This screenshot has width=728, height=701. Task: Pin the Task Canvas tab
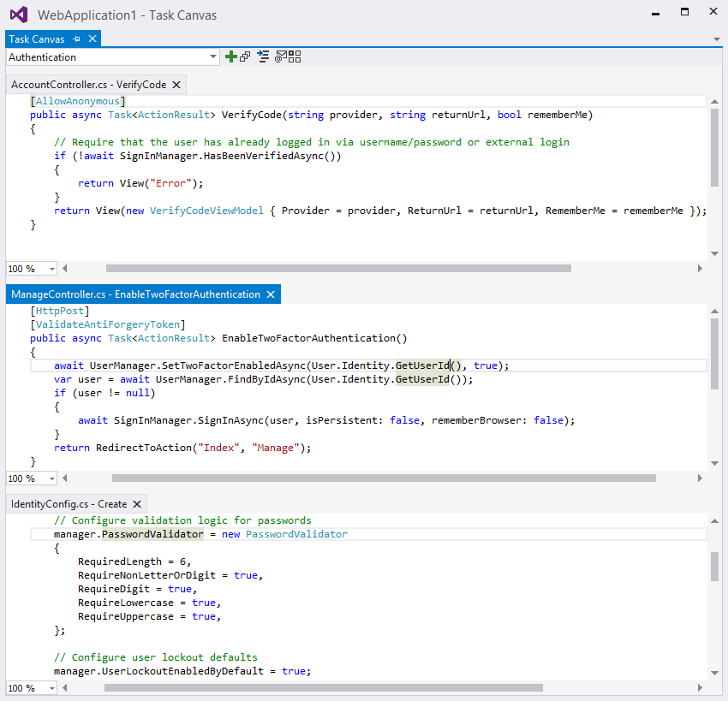[x=76, y=39]
